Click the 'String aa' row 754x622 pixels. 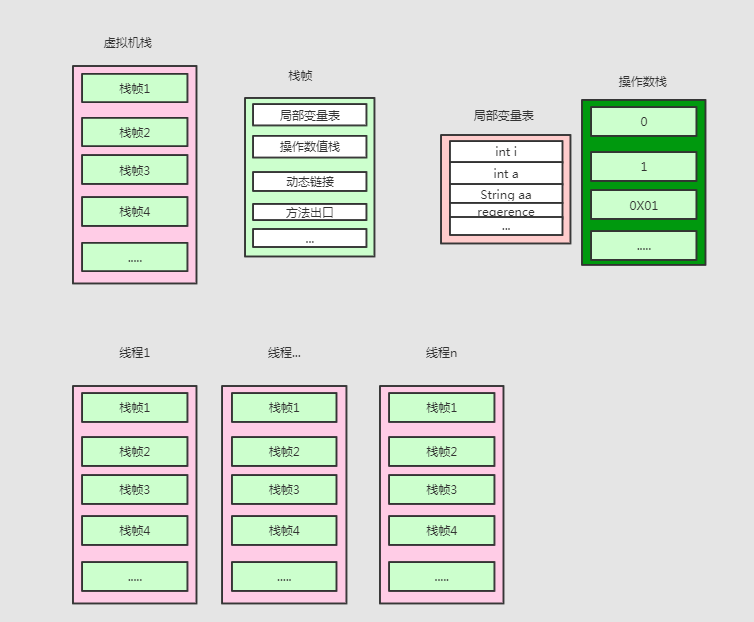pos(506,194)
